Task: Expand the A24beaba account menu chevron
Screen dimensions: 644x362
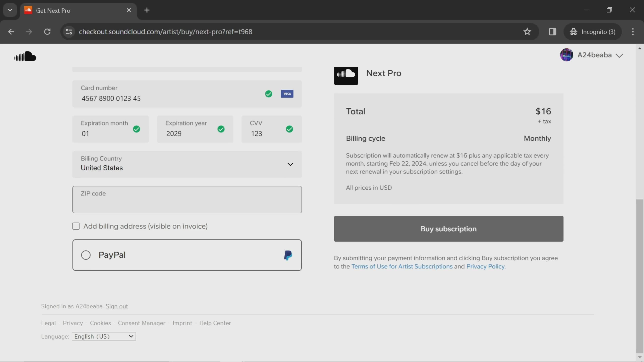Action: (620, 55)
